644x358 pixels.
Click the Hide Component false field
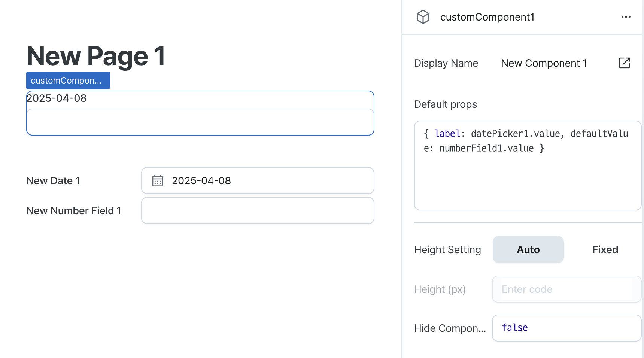[x=566, y=328]
